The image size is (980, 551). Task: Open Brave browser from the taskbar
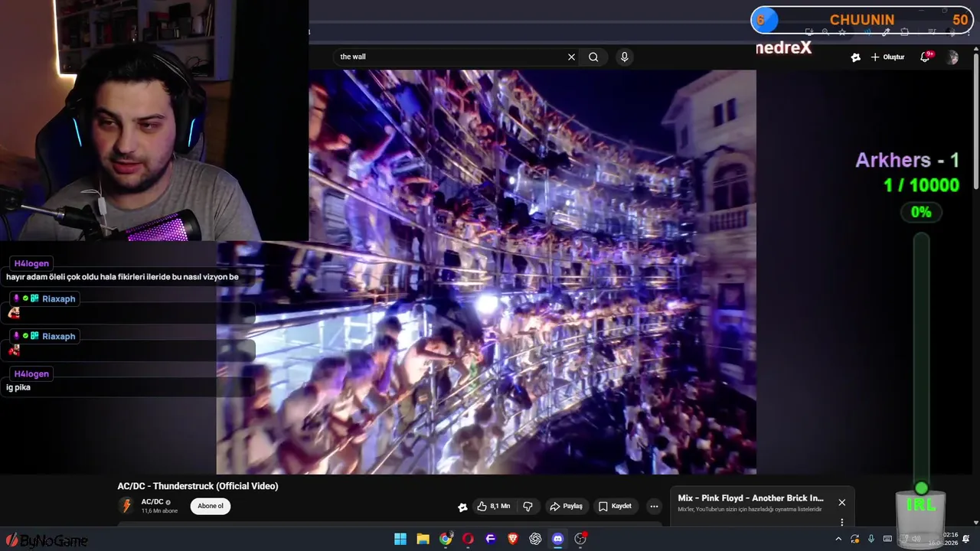[513, 539]
